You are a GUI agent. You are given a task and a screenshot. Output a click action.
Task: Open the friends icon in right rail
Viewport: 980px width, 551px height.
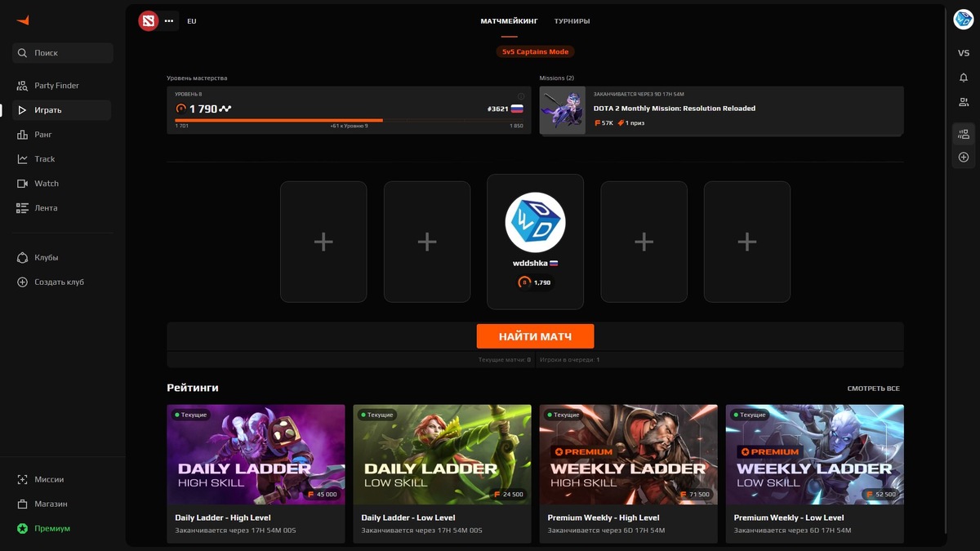[x=964, y=102]
